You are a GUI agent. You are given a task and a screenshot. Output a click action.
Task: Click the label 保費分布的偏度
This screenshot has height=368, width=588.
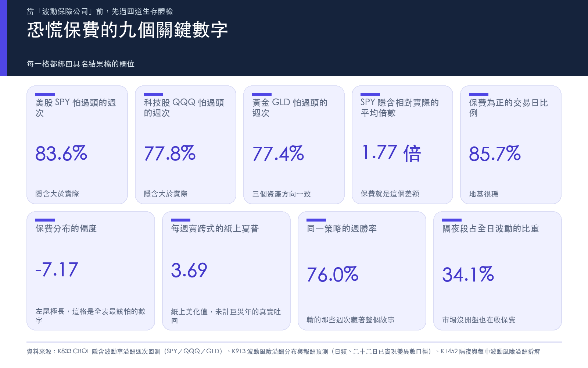point(66,229)
